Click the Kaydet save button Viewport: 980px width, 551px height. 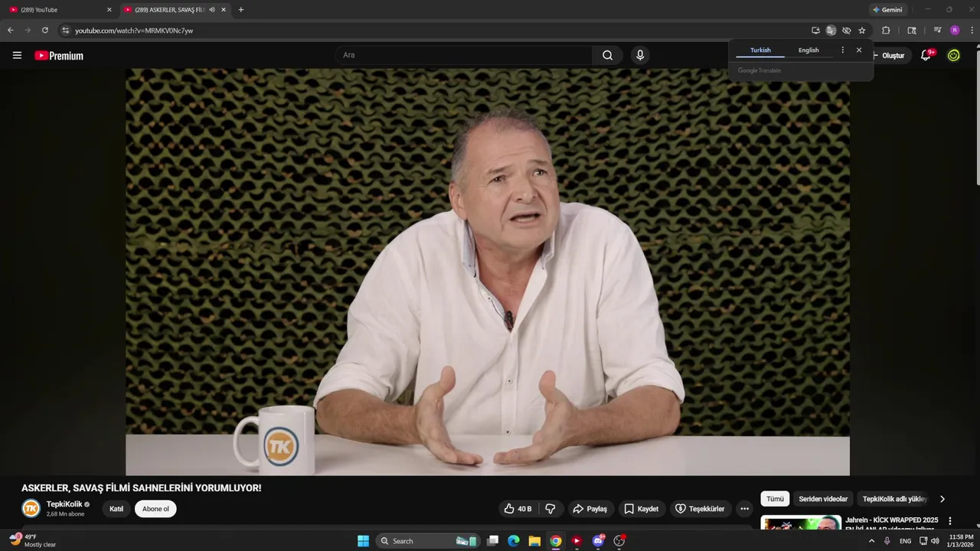(641, 509)
